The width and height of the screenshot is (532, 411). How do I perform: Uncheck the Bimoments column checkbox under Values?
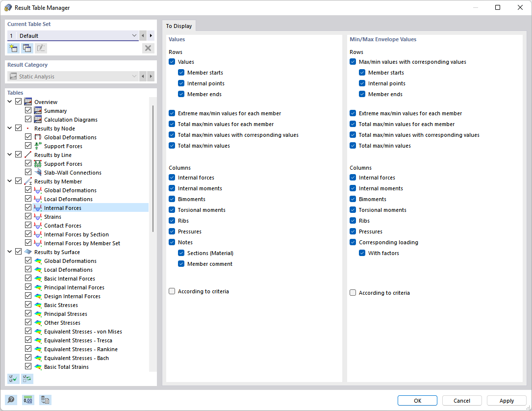[x=172, y=199]
